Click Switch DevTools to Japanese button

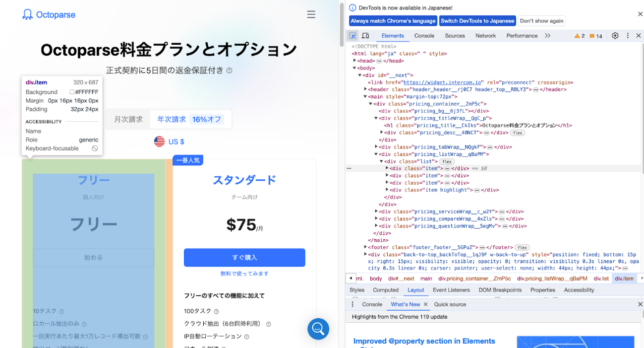477,21
